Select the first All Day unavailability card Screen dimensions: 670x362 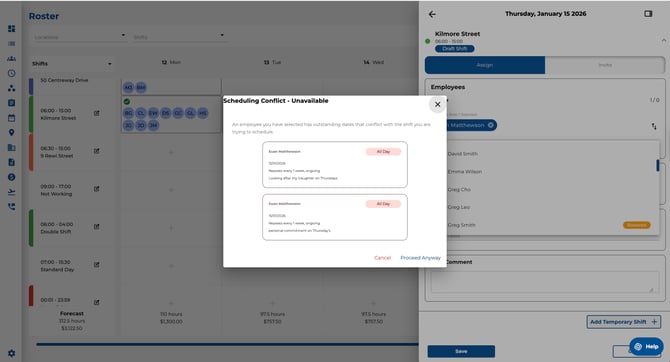(x=335, y=165)
